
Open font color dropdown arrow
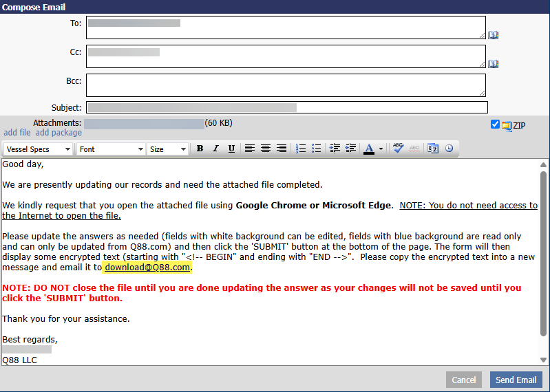(x=381, y=149)
